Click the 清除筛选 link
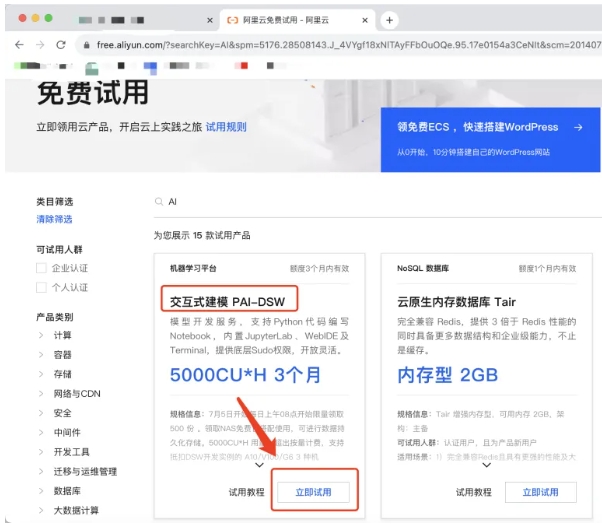Screen dimensions: 602x524 [54, 219]
